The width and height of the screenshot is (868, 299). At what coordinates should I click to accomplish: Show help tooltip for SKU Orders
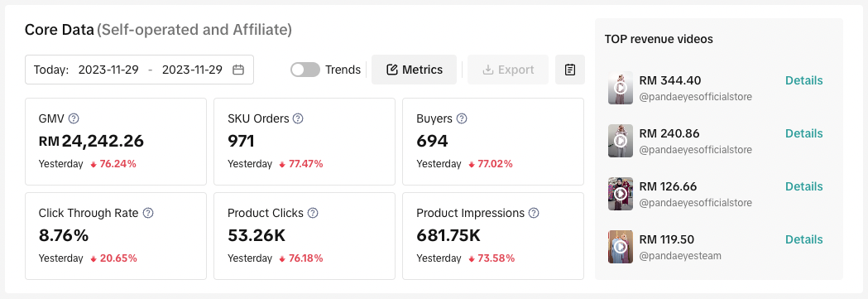[x=298, y=118]
